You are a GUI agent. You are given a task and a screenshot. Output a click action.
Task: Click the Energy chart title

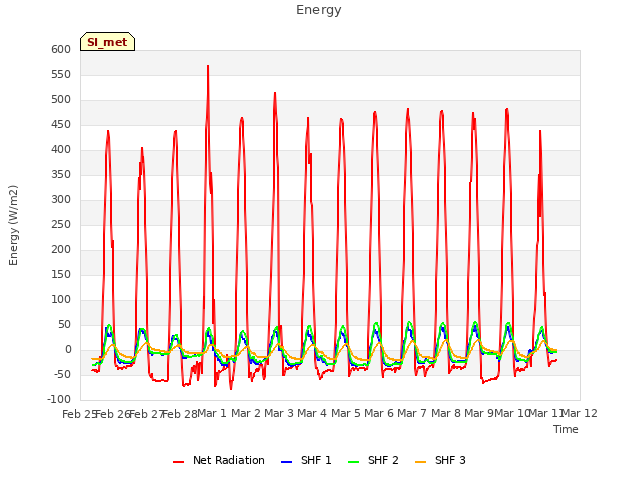pyautogui.click(x=319, y=10)
